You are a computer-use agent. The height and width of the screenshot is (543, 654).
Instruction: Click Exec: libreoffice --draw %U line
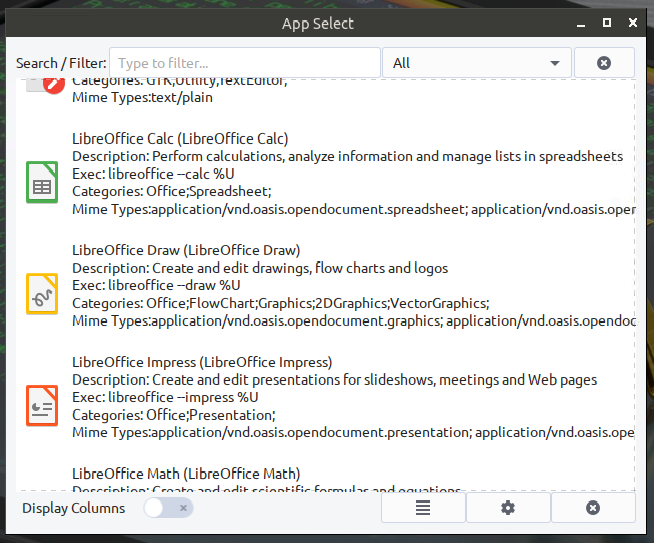click(x=156, y=285)
